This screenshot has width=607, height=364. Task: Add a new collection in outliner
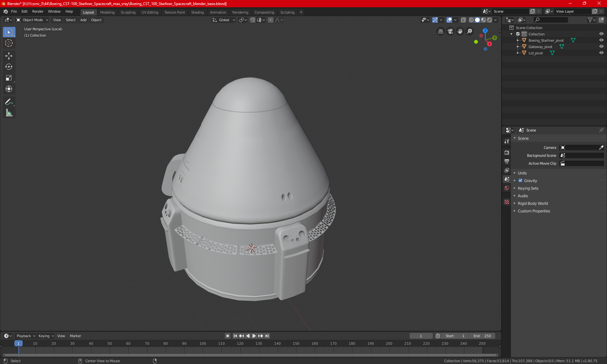[601, 20]
